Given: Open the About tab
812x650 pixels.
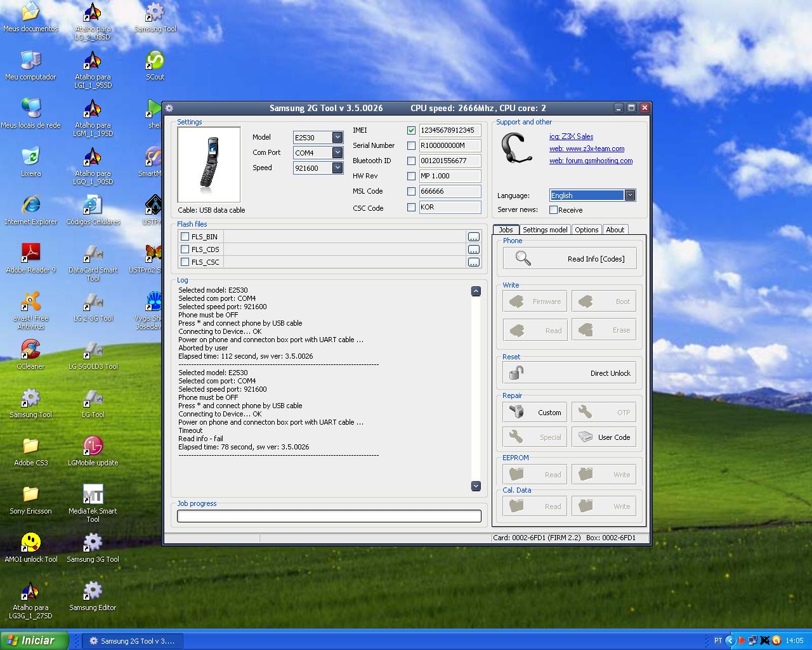Looking at the screenshot, I should click(x=615, y=230).
